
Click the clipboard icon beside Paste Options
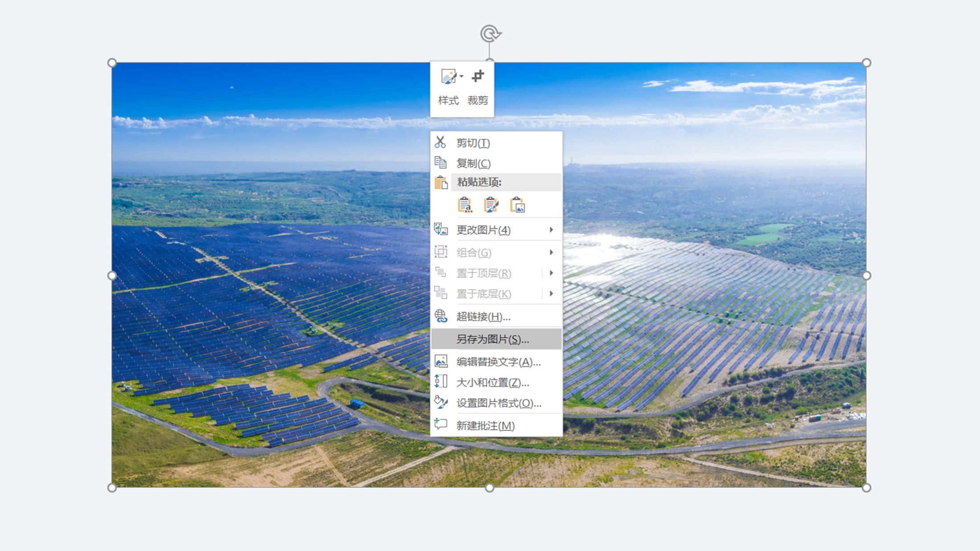(x=441, y=182)
